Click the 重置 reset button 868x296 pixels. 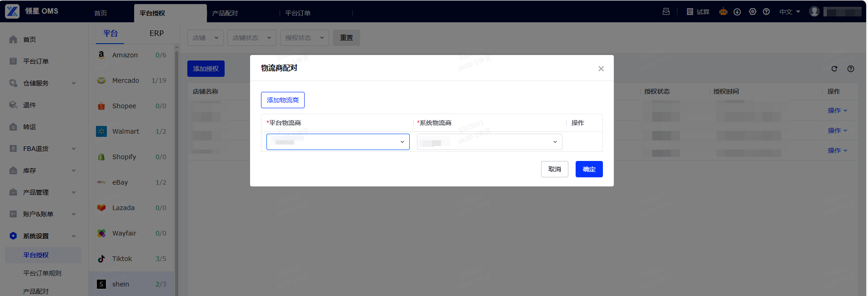346,38
